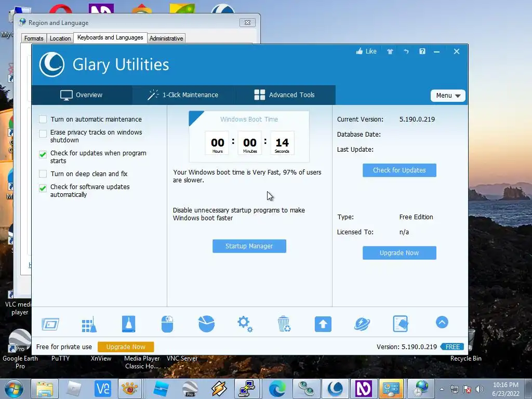
Task: Switch to the Advanced Tools tab
Action: [x=285, y=95]
